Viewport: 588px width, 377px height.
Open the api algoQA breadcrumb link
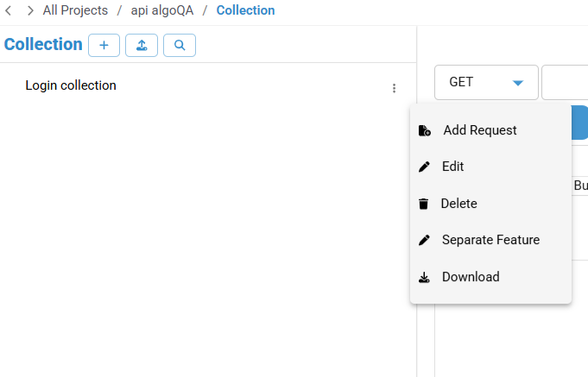pyautogui.click(x=162, y=10)
